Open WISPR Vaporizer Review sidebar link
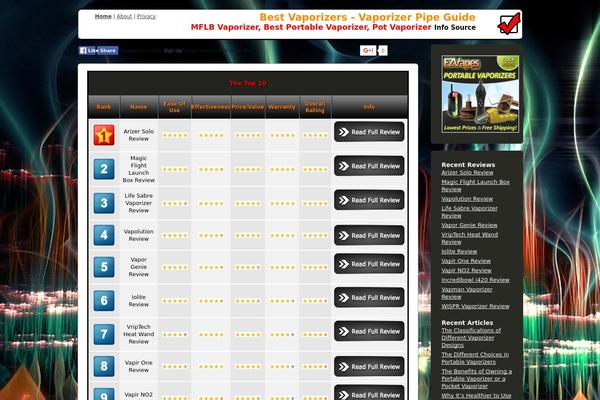600x400 pixels. 475,306
